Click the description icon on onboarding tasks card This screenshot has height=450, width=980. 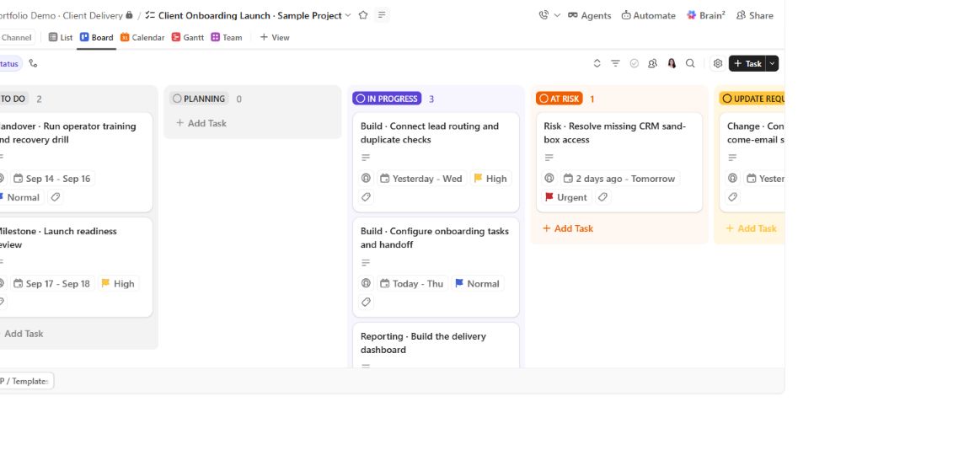[366, 263]
